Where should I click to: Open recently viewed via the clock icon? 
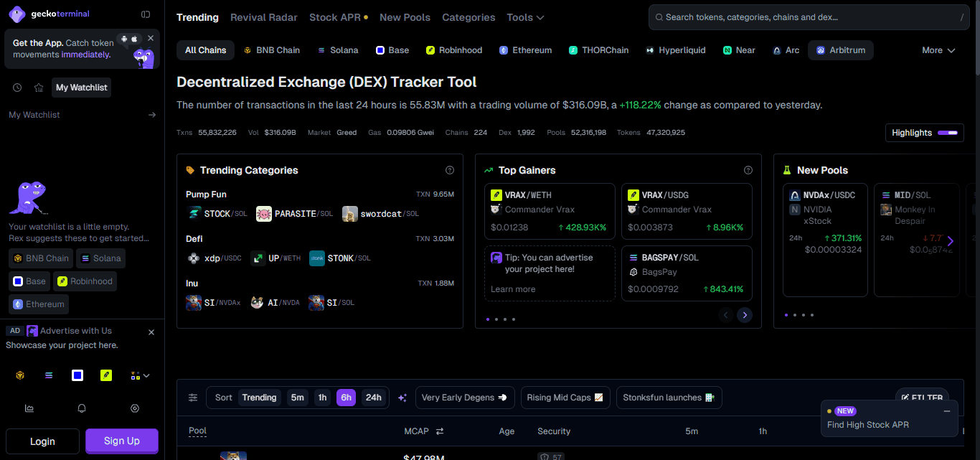(17, 88)
